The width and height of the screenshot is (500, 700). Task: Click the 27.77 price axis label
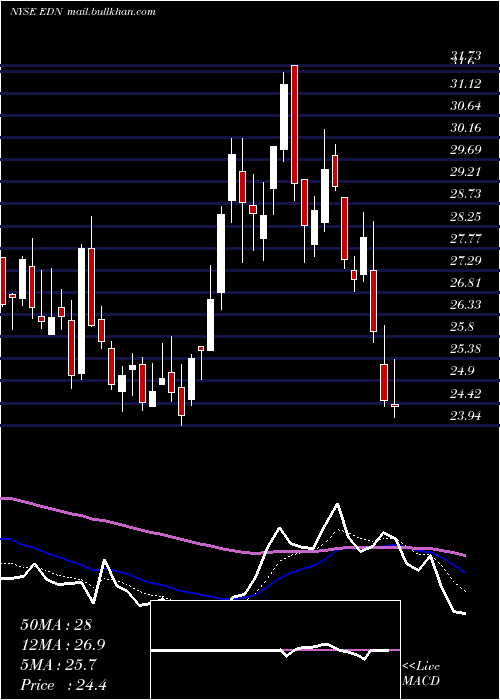click(x=466, y=238)
